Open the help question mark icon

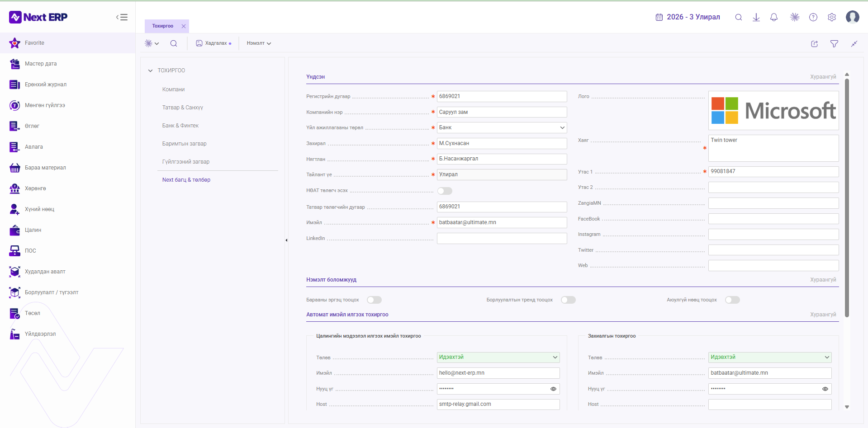(x=813, y=17)
